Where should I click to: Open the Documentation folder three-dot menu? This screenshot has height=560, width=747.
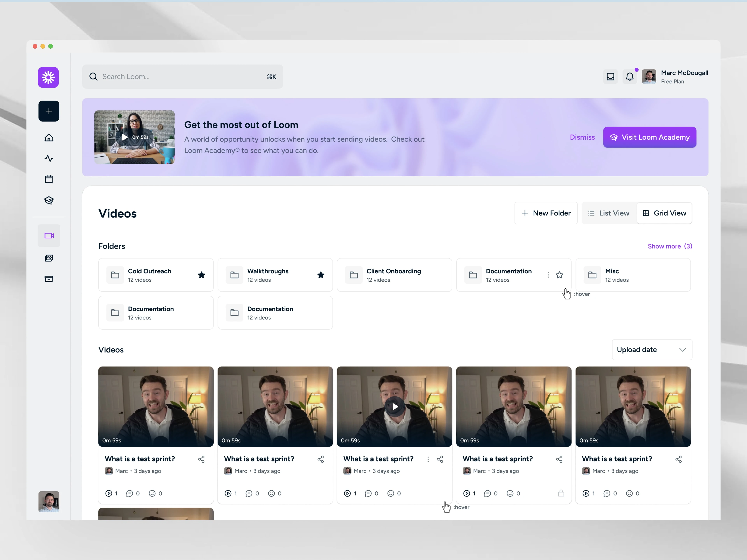point(548,275)
